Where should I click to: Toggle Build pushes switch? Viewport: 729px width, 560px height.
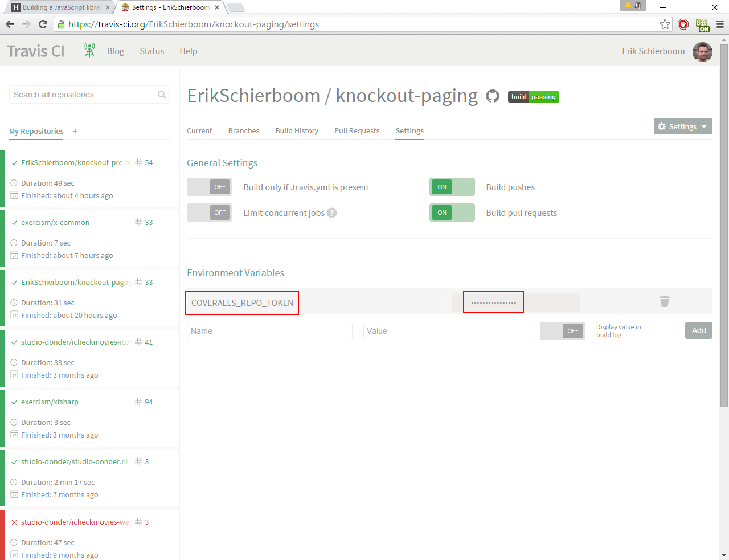(452, 187)
